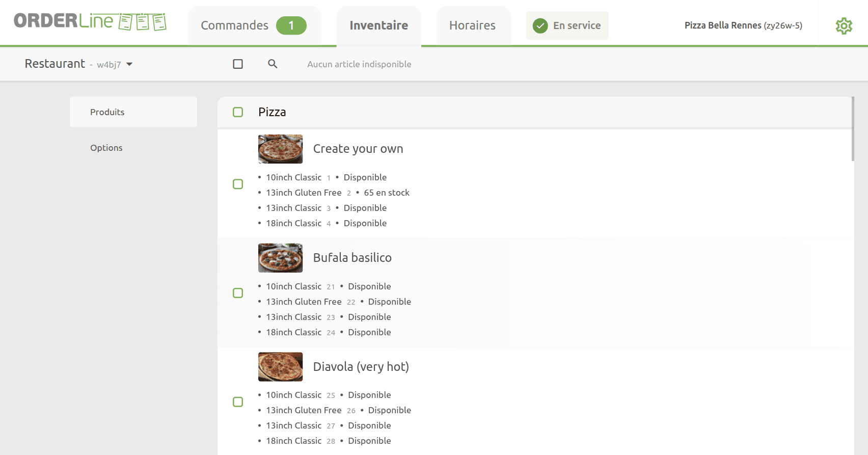Select the Inventaire tab

[378, 25]
